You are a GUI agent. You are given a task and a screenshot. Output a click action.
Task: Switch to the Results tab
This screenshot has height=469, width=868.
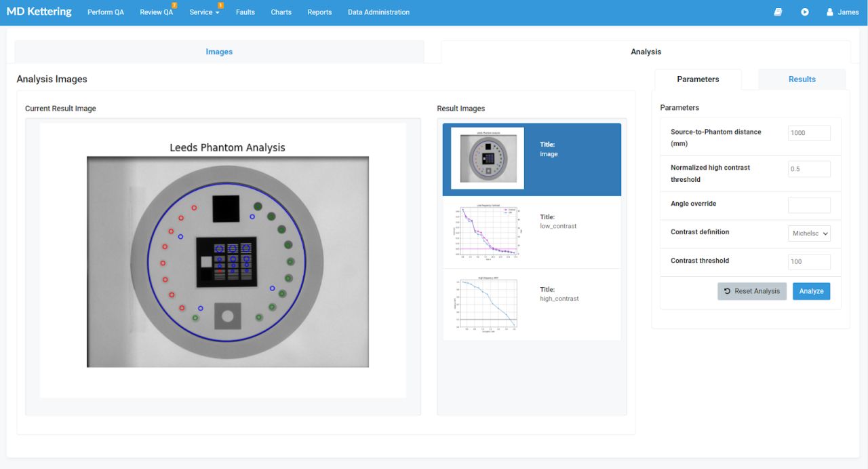[x=802, y=79]
